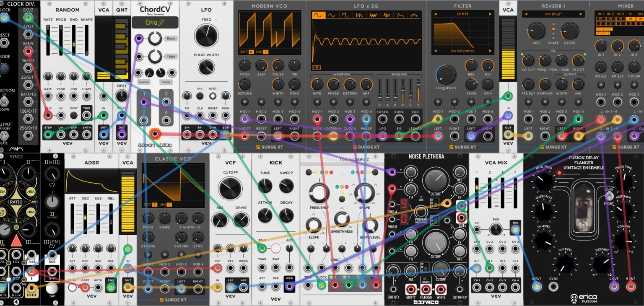Click the tidal modulator FREQUENCY knob
Viewport: 644px width, 306px height.
tap(319, 193)
